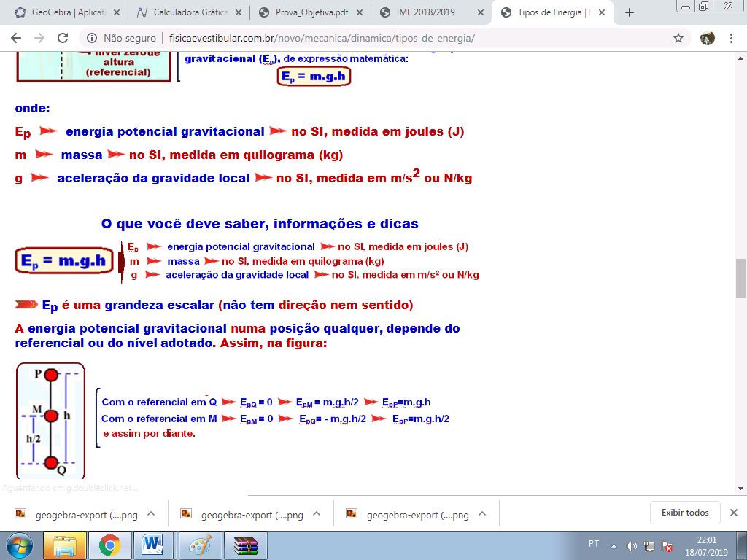
Task: Show hidden system tray icons
Action: tap(614, 546)
